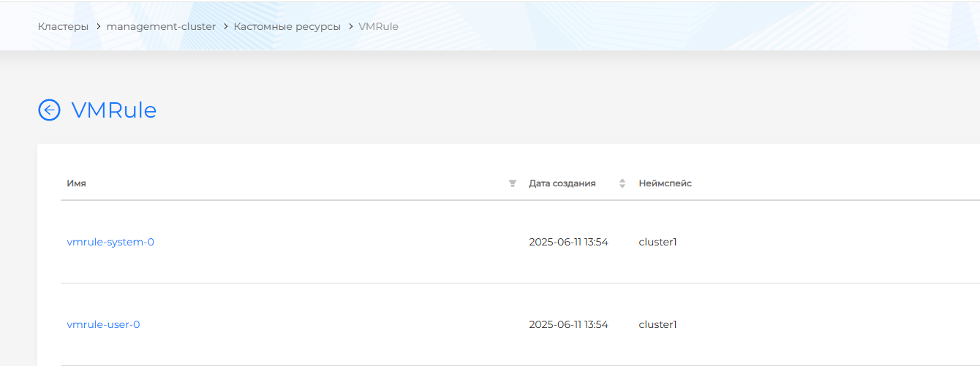This screenshot has width=980, height=366.
Task: Open the vmrule-user-0 resource
Action: 103,324
